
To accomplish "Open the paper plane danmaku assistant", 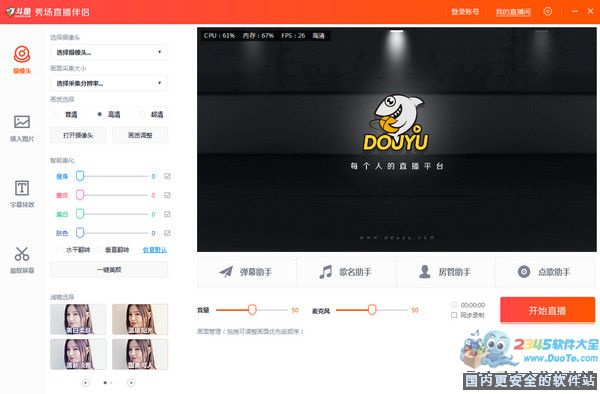I will (x=246, y=272).
